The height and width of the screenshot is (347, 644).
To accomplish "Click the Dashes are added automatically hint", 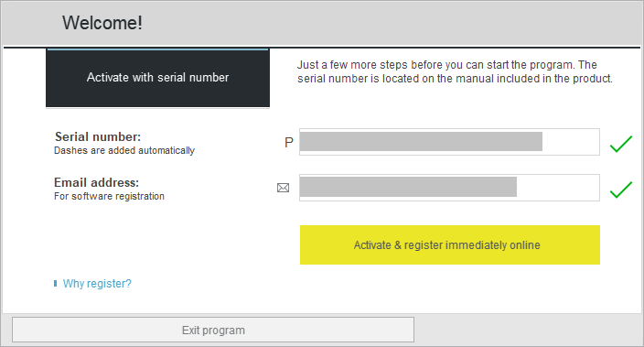I will [x=124, y=150].
